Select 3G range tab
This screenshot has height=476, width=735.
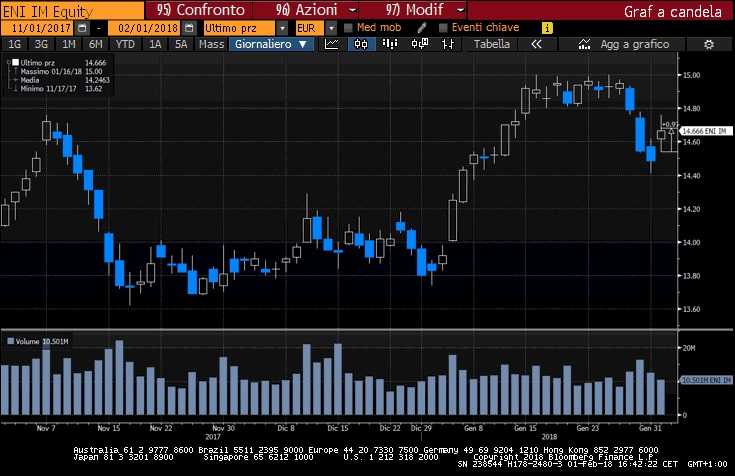click(x=41, y=44)
